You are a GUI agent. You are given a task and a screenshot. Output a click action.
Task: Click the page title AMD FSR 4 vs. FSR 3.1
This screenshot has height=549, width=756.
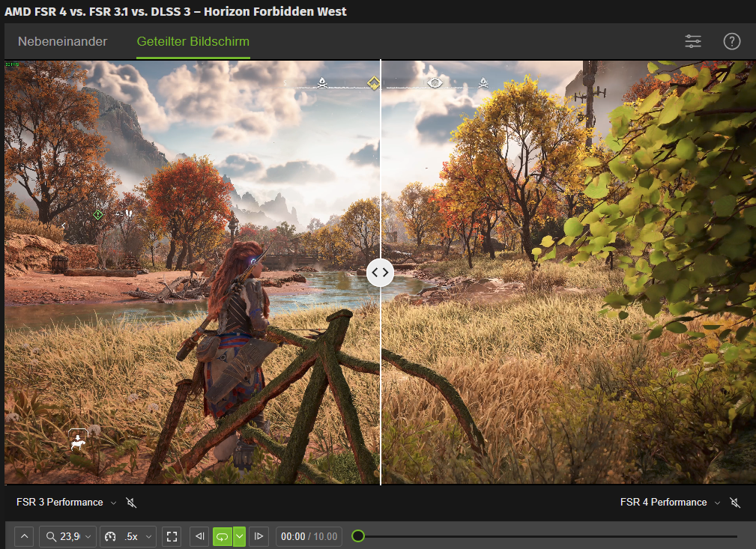pos(175,11)
